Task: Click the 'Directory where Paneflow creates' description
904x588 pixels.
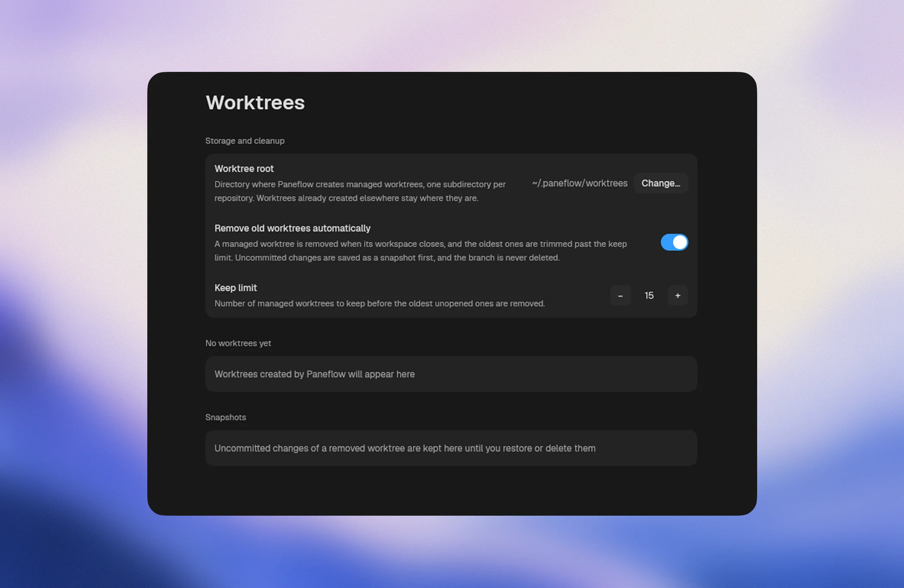Action: pyautogui.click(x=360, y=191)
